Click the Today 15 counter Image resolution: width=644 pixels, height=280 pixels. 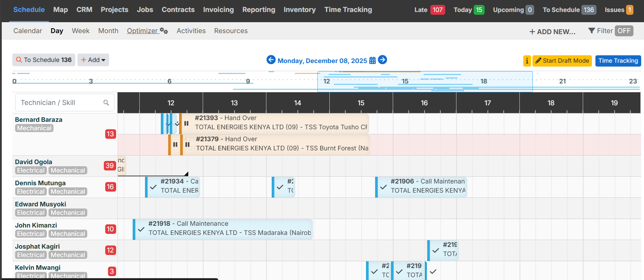tap(469, 10)
